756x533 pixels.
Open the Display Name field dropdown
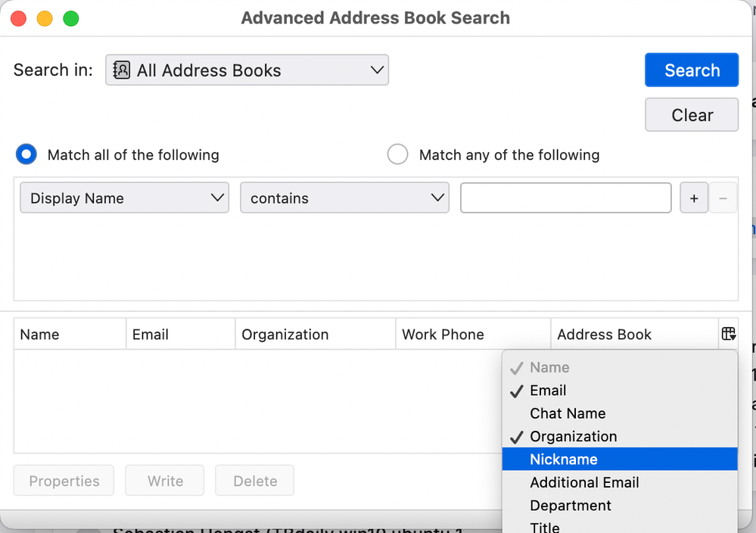124,198
